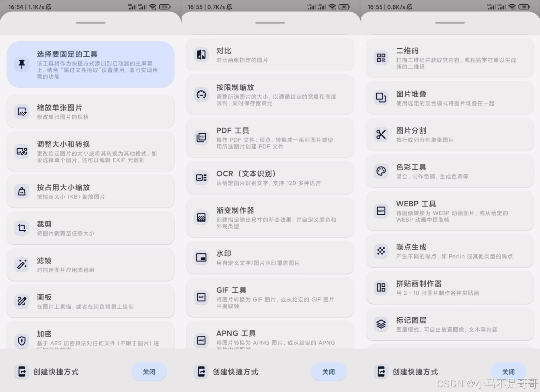This screenshot has width=540, height=392.
Task: Select the 水印 entry title
Action: click(224, 253)
